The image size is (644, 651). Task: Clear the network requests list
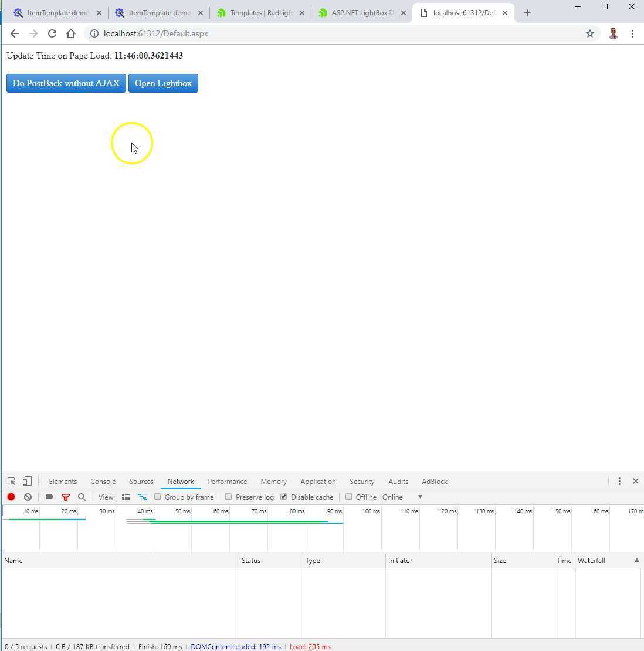[28, 497]
